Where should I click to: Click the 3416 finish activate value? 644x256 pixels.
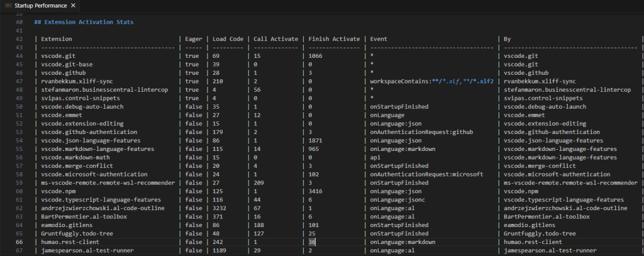pyautogui.click(x=317, y=191)
